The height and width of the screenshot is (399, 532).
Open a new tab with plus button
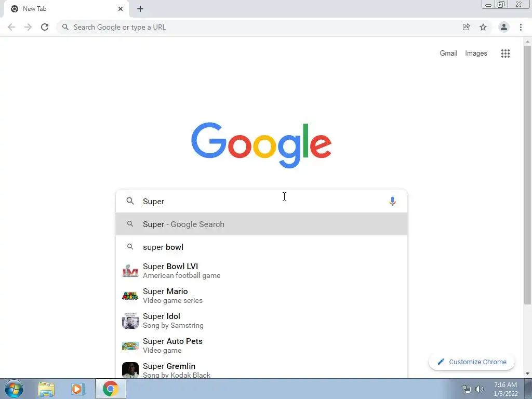pos(140,9)
